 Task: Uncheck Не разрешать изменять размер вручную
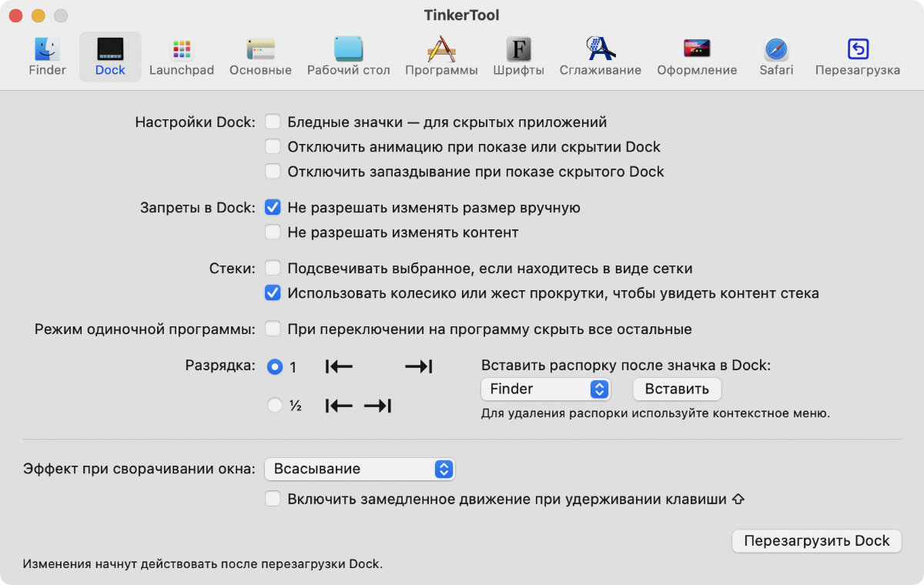click(x=273, y=207)
